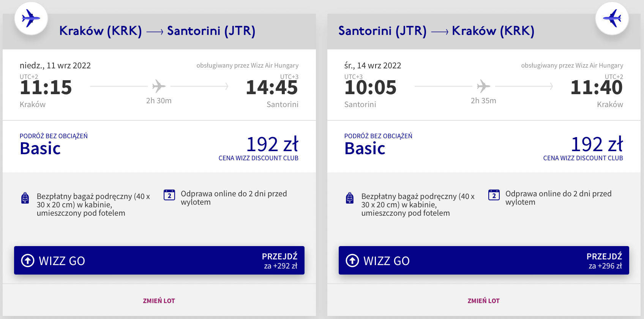Click the Kraków (KRK) → Santorini (JTR) heading
Screen dimensions: 644x319
click(157, 31)
